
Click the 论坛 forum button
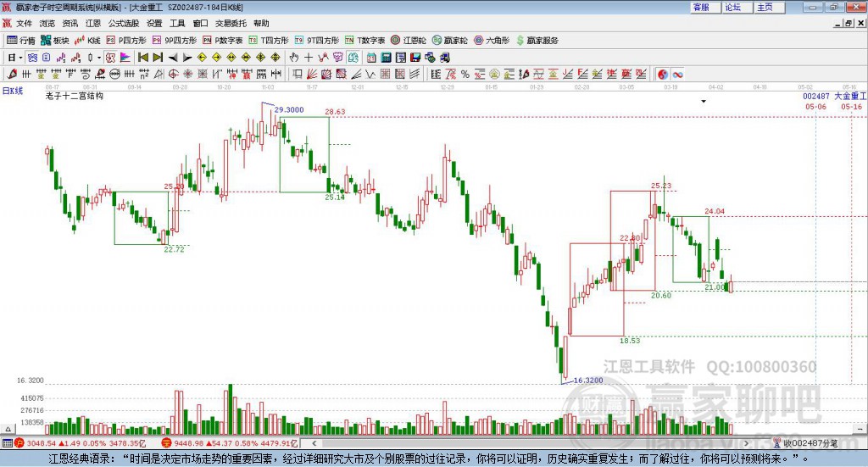pos(732,7)
